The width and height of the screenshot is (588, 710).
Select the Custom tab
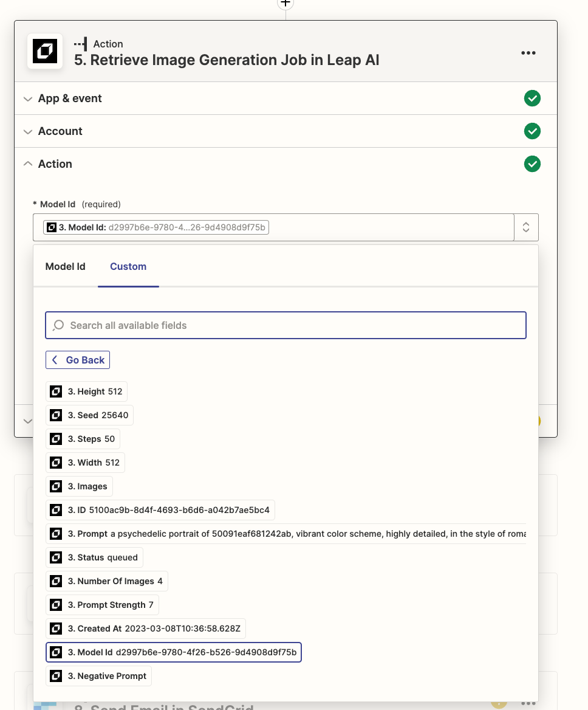click(128, 266)
